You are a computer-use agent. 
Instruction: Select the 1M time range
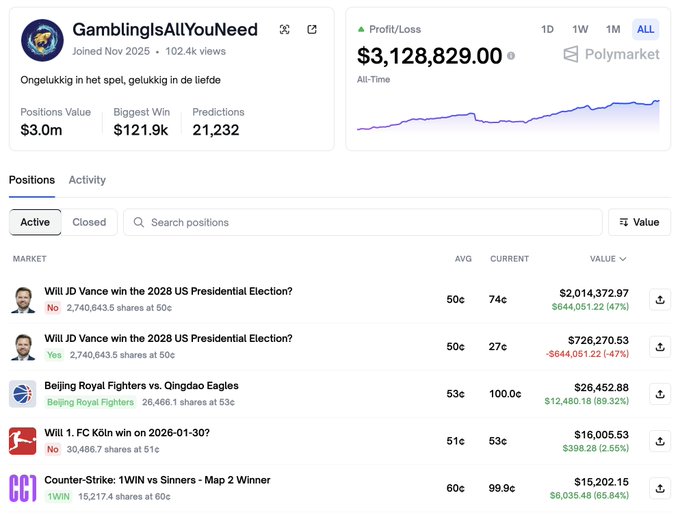click(613, 29)
